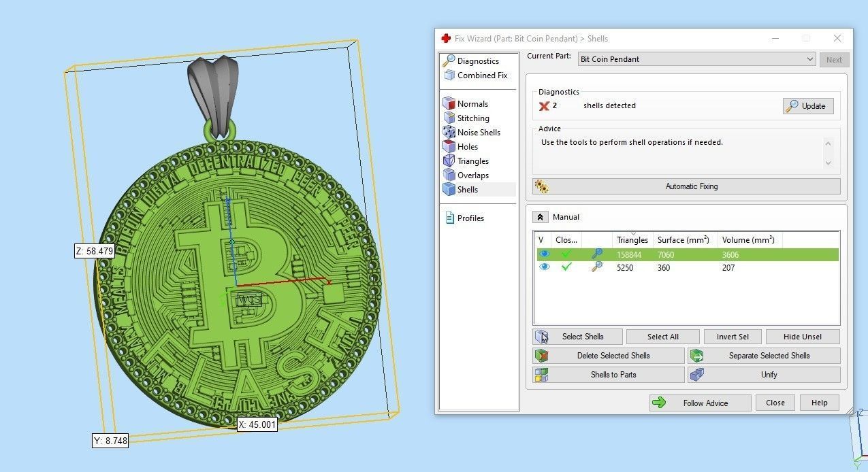Click the Noise Shells dotted cube icon
This screenshot has height=472, width=868.
pos(449,133)
